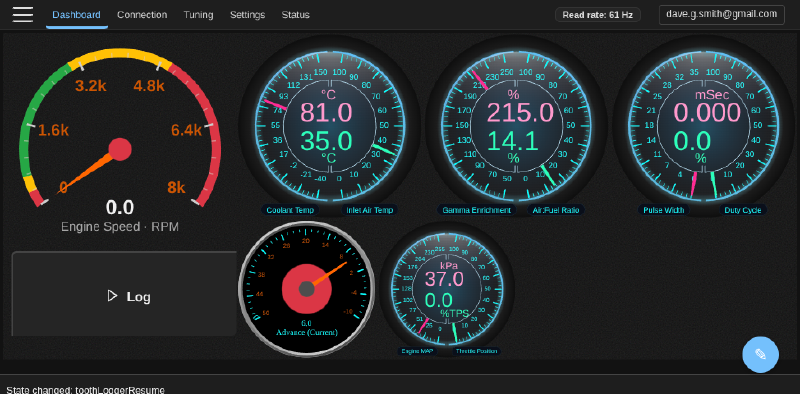Click the %TPS unit label

click(x=455, y=313)
